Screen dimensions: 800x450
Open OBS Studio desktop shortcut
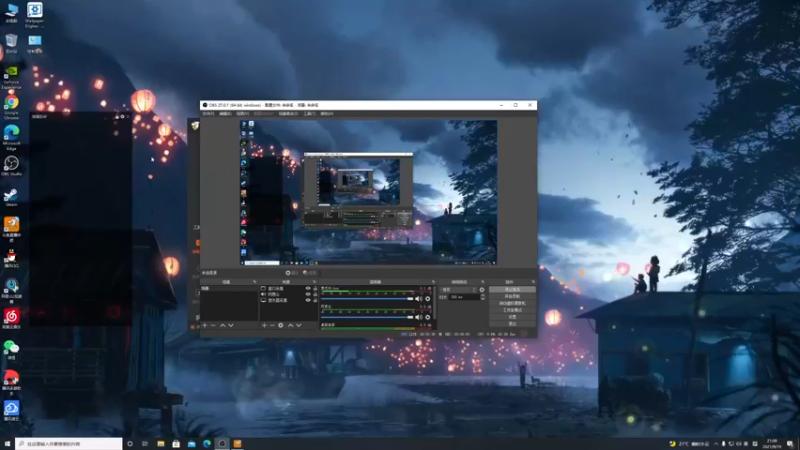[11, 166]
